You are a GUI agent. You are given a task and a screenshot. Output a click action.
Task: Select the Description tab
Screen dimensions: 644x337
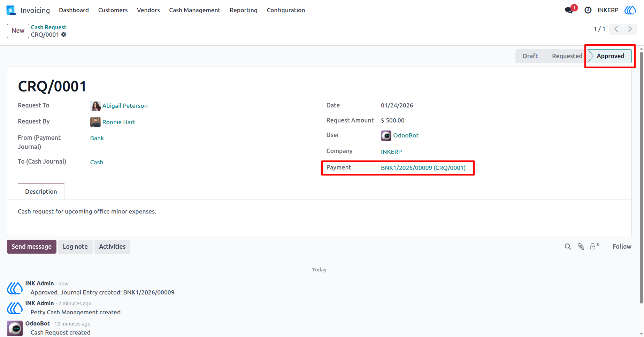coord(41,192)
